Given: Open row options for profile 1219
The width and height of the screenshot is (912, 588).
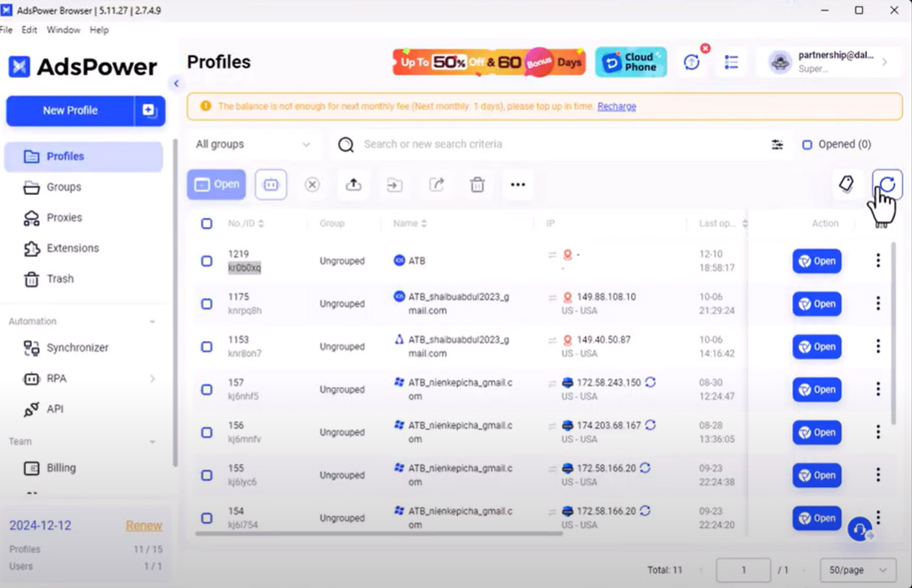Looking at the screenshot, I should (878, 261).
